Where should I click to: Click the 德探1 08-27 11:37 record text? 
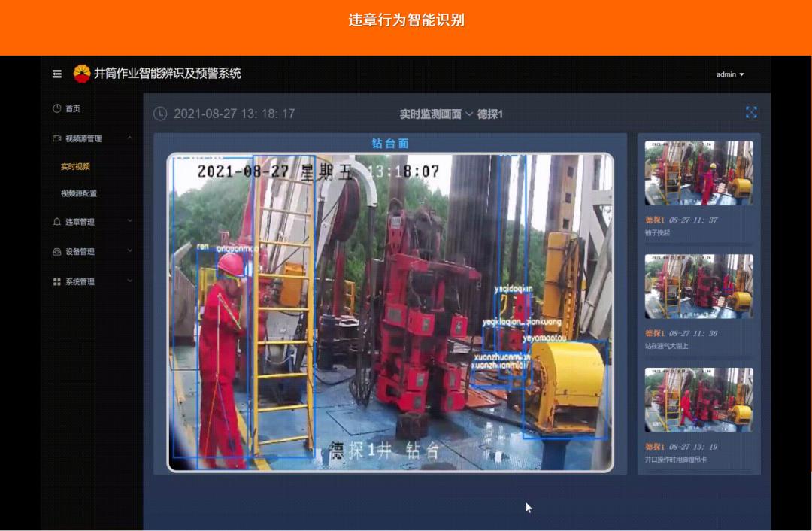coord(681,220)
